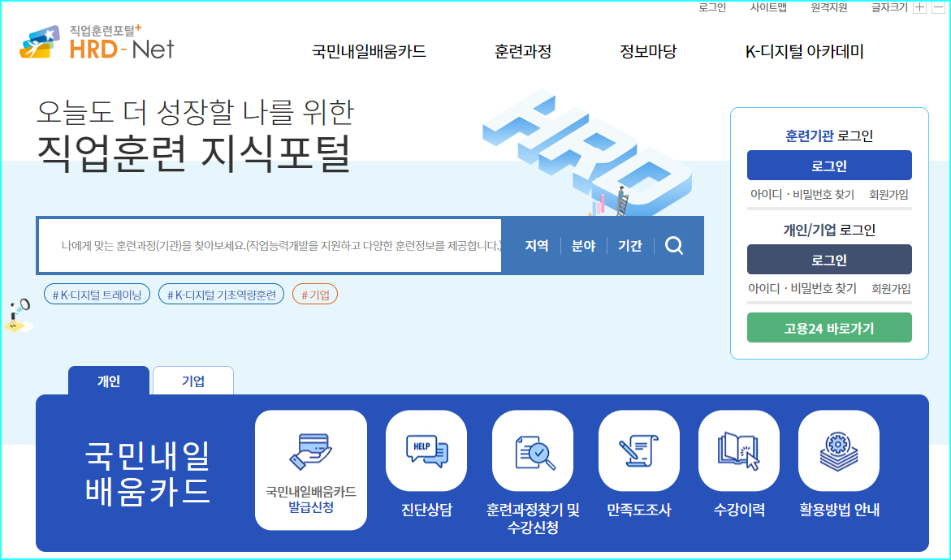The width and height of the screenshot is (951, 560).
Task: Open the 국민내일배움카드 main menu
Action: (369, 51)
